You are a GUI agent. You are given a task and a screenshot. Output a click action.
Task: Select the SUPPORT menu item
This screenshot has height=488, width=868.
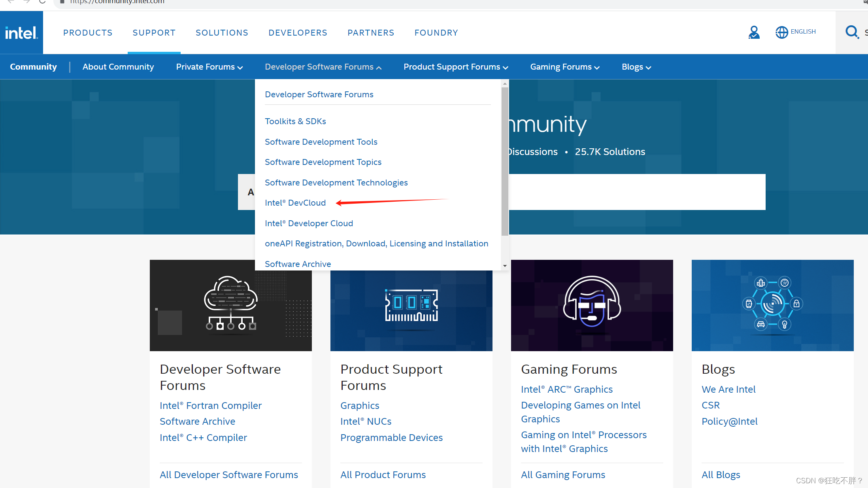point(154,32)
